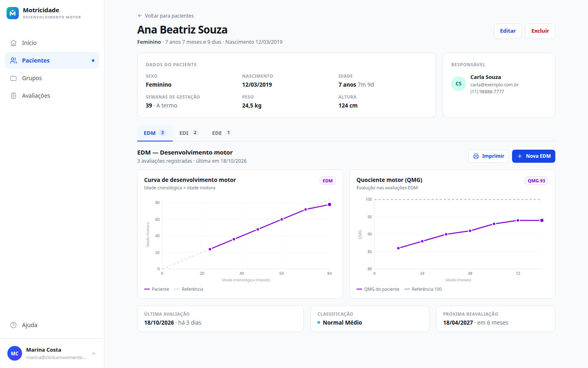The image size is (588, 368).
Task: Click the Ajuda help item
Action: pyautogui.click(x=52, y=325)
